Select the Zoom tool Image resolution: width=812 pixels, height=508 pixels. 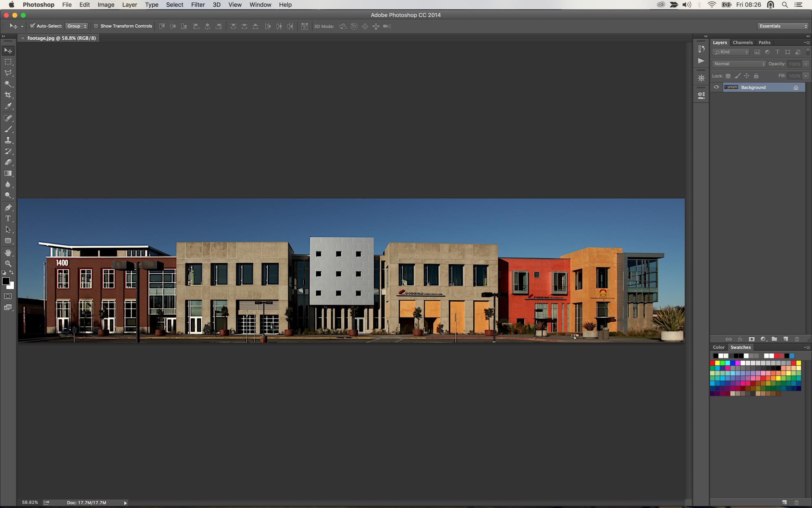8,264
